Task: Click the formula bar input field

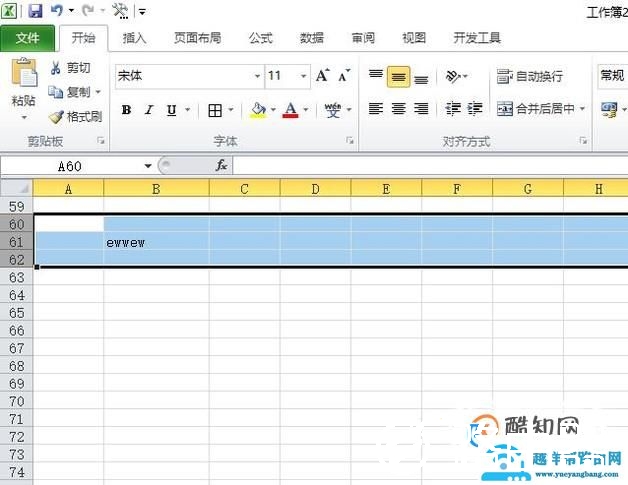Action: pyautogui.click(x=430, y=165)
